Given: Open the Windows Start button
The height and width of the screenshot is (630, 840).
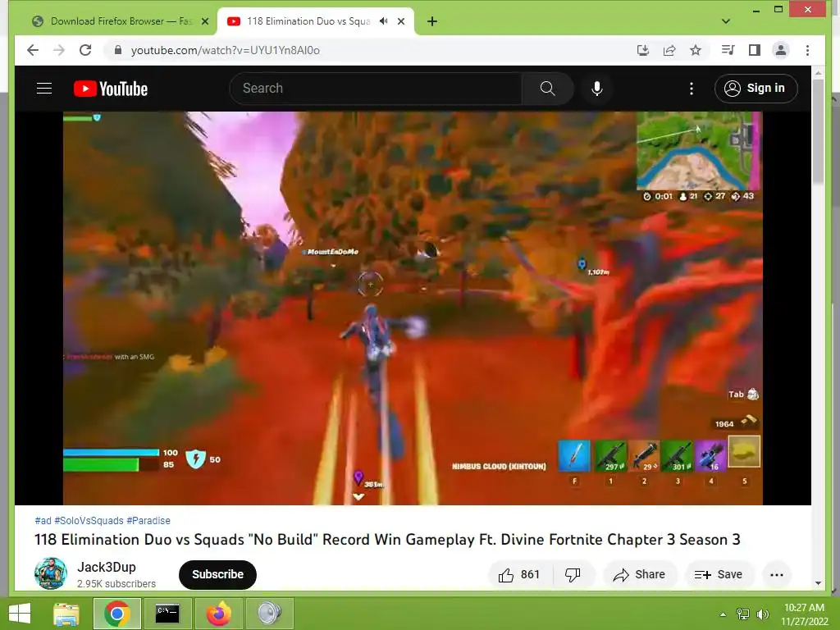Looking at the screenshot, I should click(x=20, y=614).
